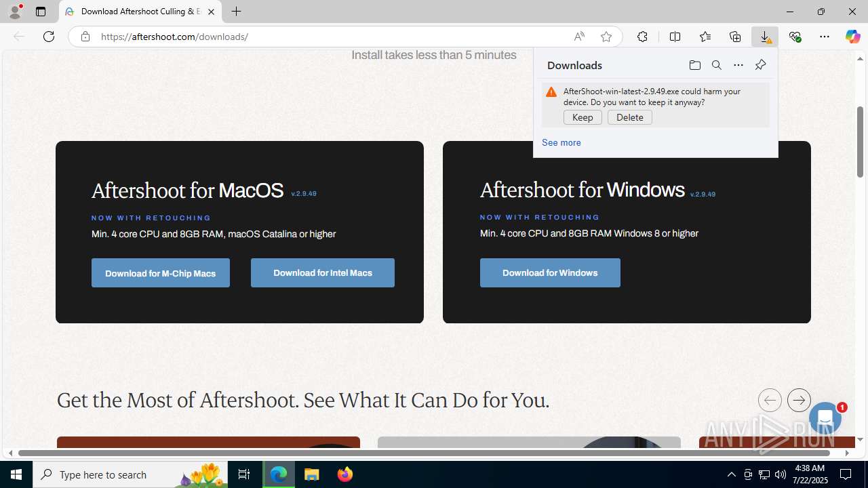868x488 pixels.
Task: Add this page to favorites star
Action: [606, 37]
